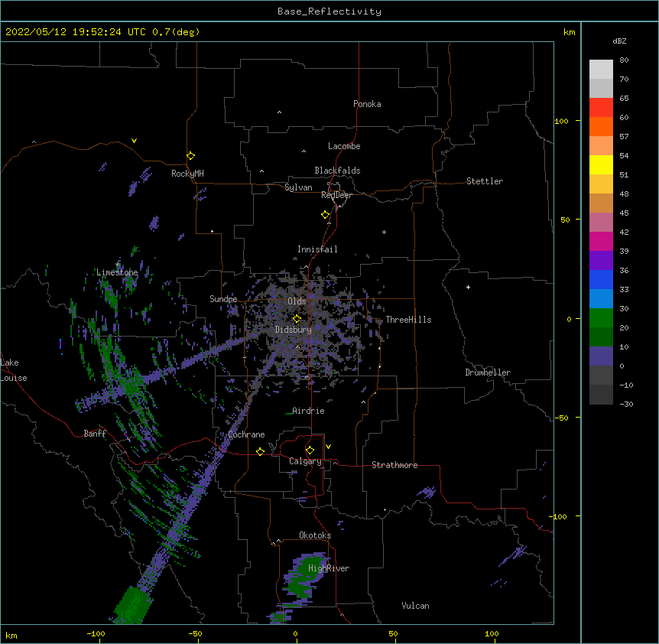
Task: Click the Limestone label
Action: (117, 272)
